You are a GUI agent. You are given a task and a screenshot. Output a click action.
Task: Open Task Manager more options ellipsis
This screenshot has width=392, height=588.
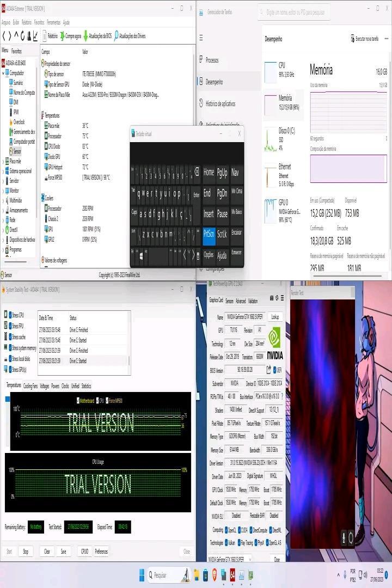[387, 39]
